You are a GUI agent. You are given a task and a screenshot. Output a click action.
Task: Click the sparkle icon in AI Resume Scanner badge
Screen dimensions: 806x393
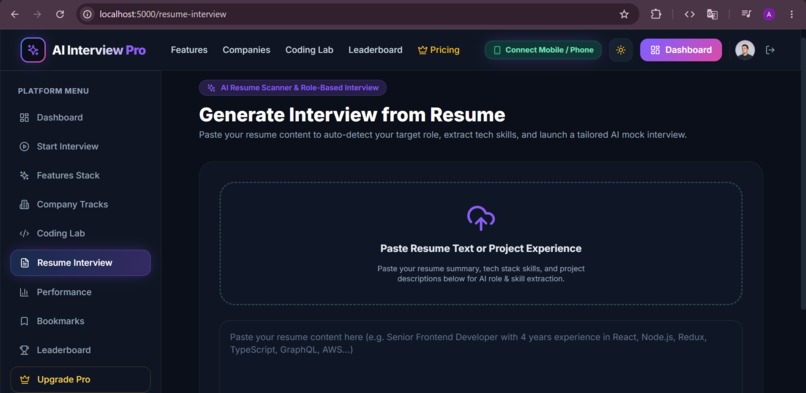coord(211,88)
